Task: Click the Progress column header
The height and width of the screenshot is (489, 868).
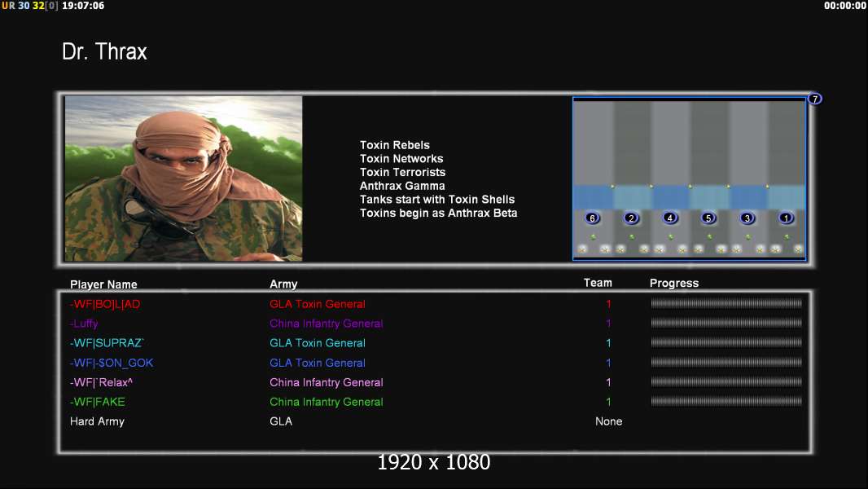Action: [674, 284]
